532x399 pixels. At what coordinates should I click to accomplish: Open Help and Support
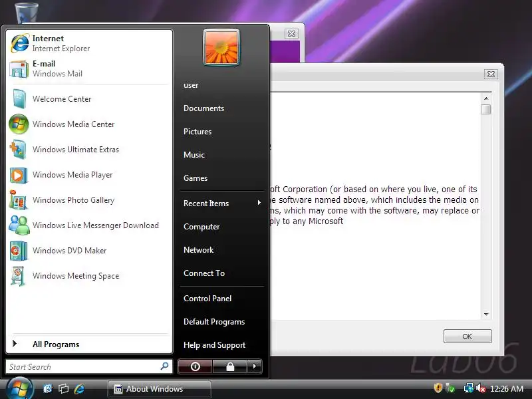click(x=214, y=345)
